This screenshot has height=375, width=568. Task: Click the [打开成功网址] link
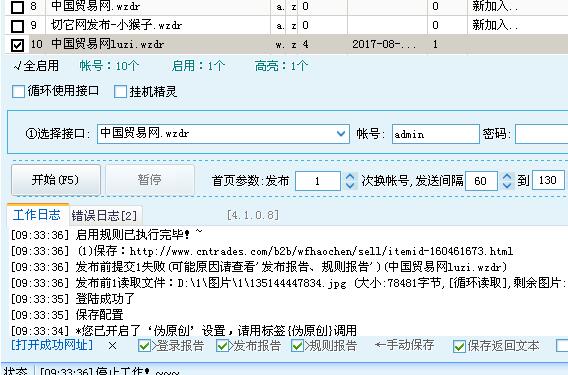[52, 345]
